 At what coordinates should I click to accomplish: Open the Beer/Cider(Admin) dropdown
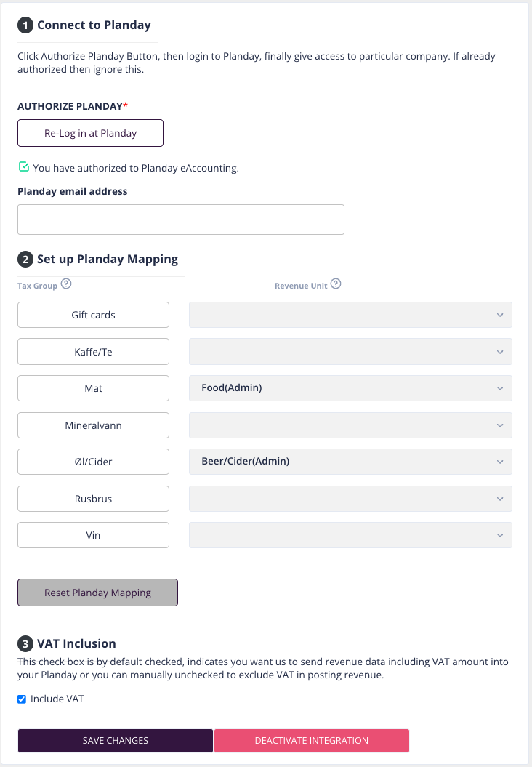coord(350,462)
